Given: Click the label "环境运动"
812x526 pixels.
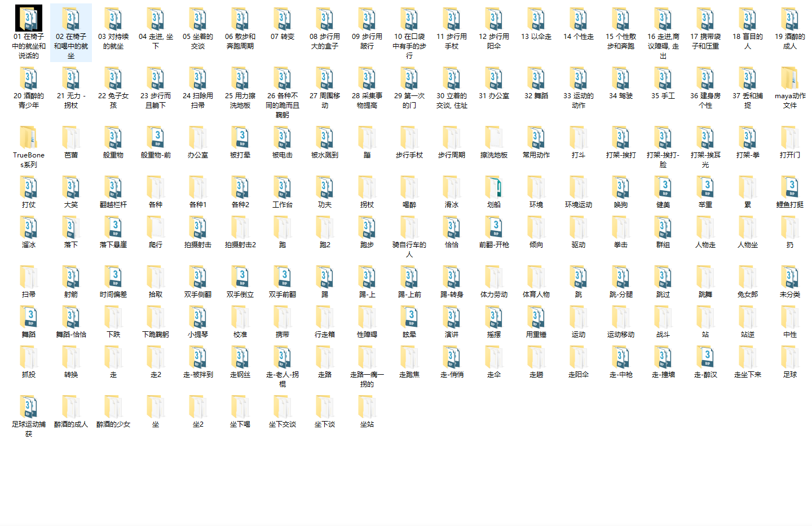Looking at the screenshot, I should (579, 205).
